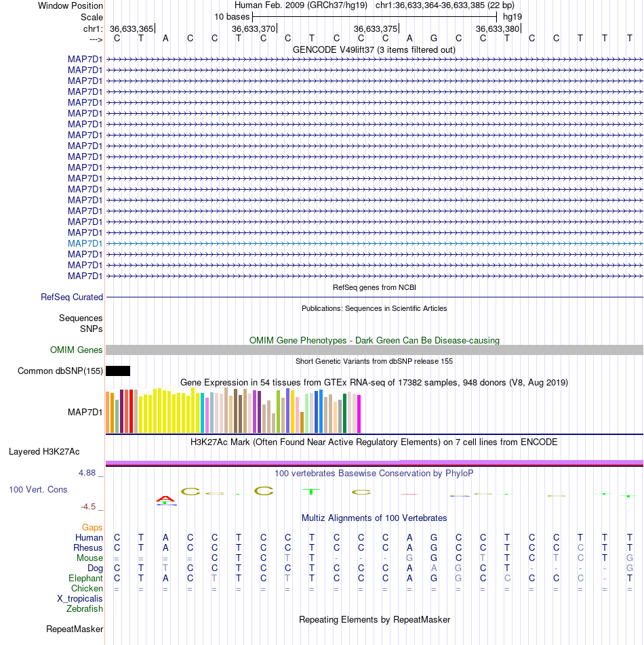The width and height of the screenshot is (644, 645).
Task: Click the 'Sequences' track label
Action: pyautogui.click(x=81, y=318)
